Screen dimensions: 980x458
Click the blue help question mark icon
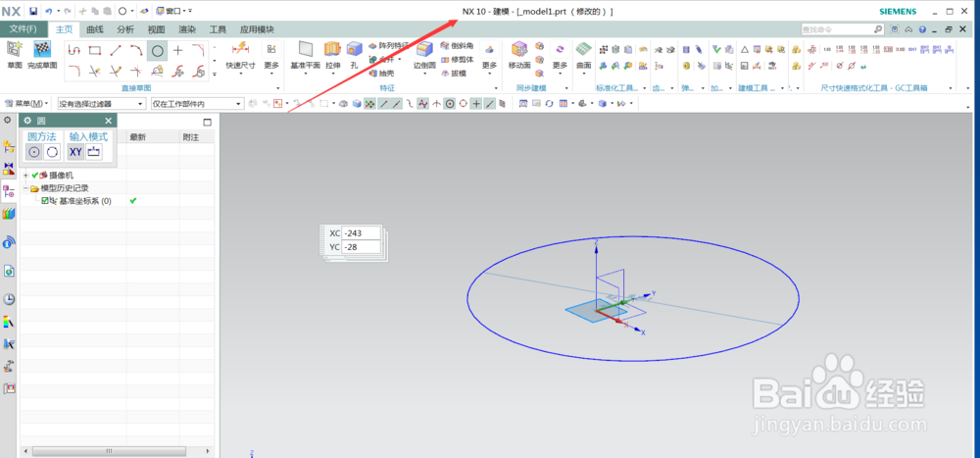pos(922,29)
